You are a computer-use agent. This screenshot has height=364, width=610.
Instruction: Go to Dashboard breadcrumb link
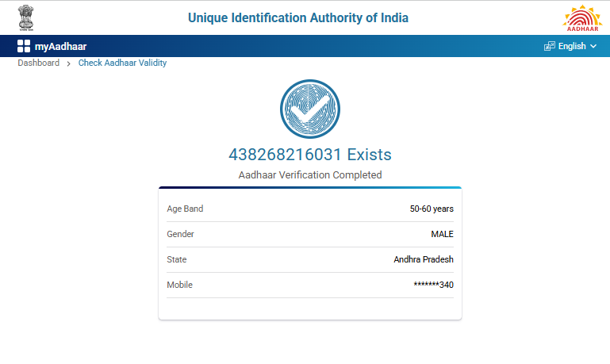[x=38, y=63]
